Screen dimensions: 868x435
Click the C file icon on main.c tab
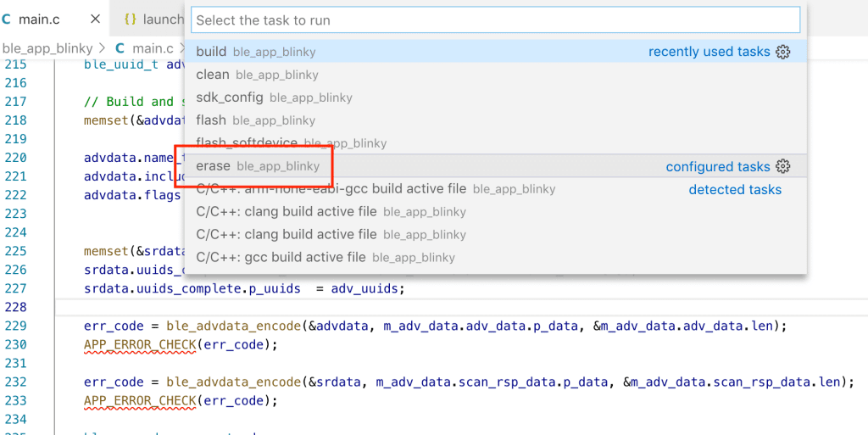click(x=7, y=20)
